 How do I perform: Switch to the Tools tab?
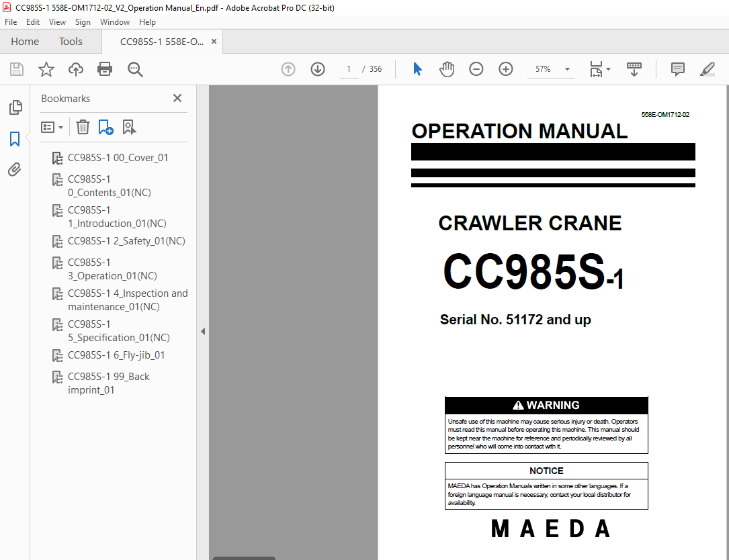click(71, 42)
